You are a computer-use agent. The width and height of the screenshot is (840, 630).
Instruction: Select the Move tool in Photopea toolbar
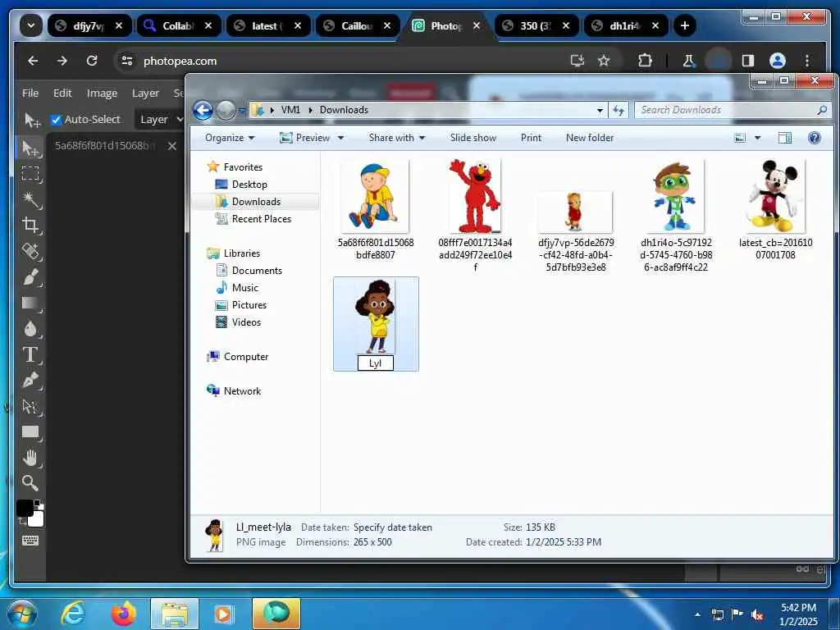[30, 148]
